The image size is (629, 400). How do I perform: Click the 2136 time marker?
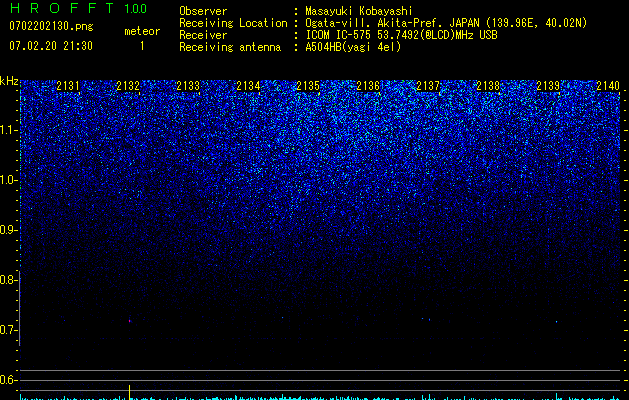click(368, 86)
